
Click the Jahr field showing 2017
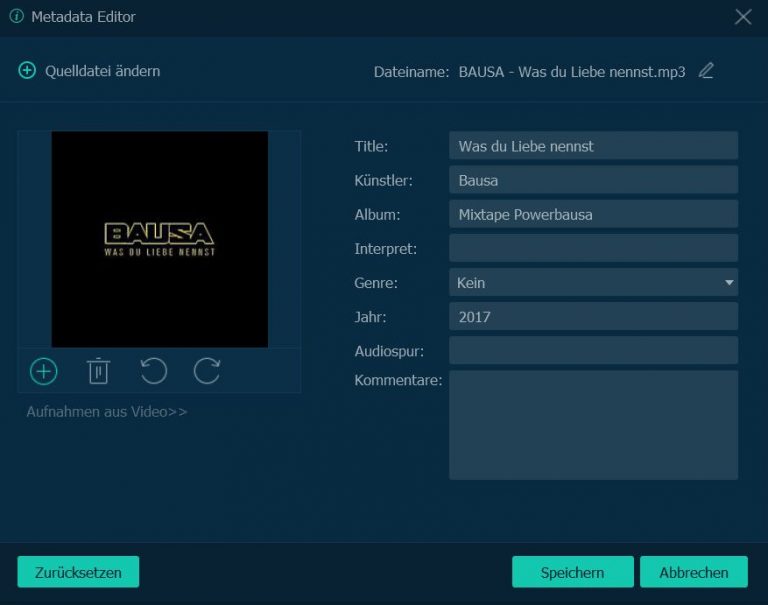click(x=593, y=316)
